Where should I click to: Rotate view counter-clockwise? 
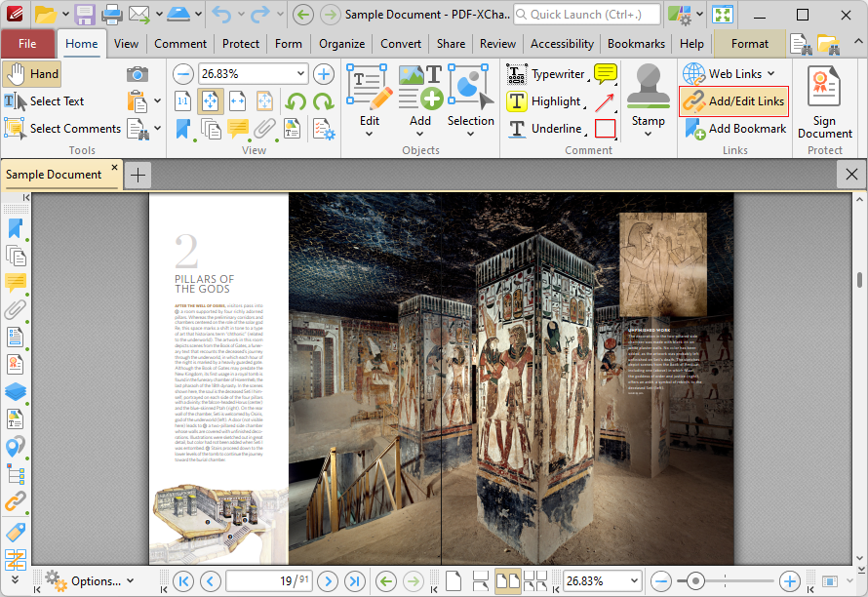[296, 101]
